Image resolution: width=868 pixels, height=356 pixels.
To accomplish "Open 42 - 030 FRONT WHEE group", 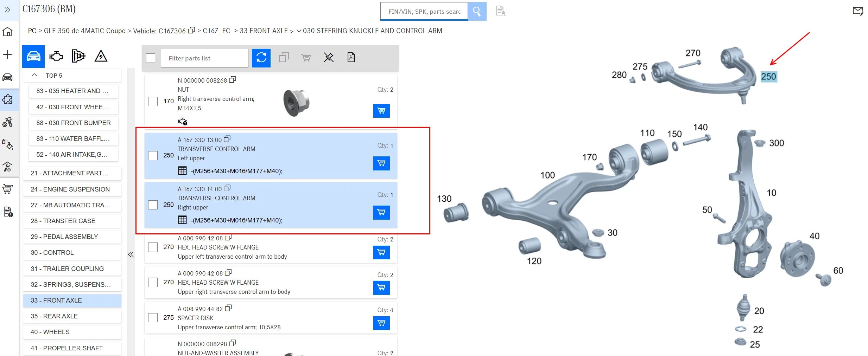I will click(74, 107).
